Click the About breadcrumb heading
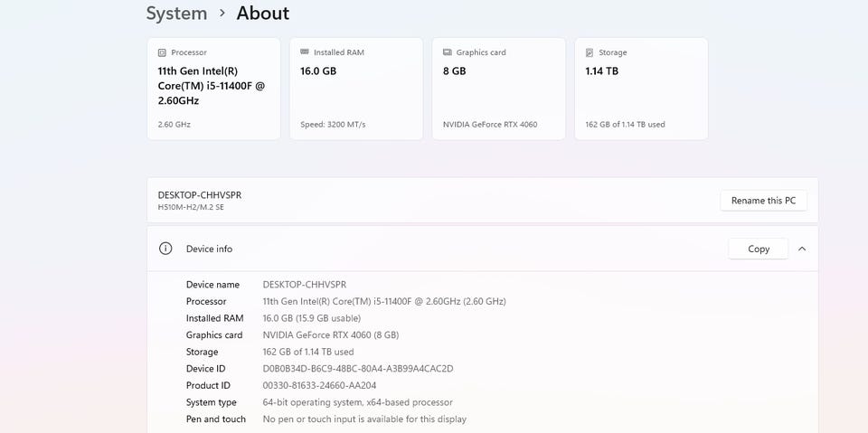Screen dimensions: 868x433 263,14
